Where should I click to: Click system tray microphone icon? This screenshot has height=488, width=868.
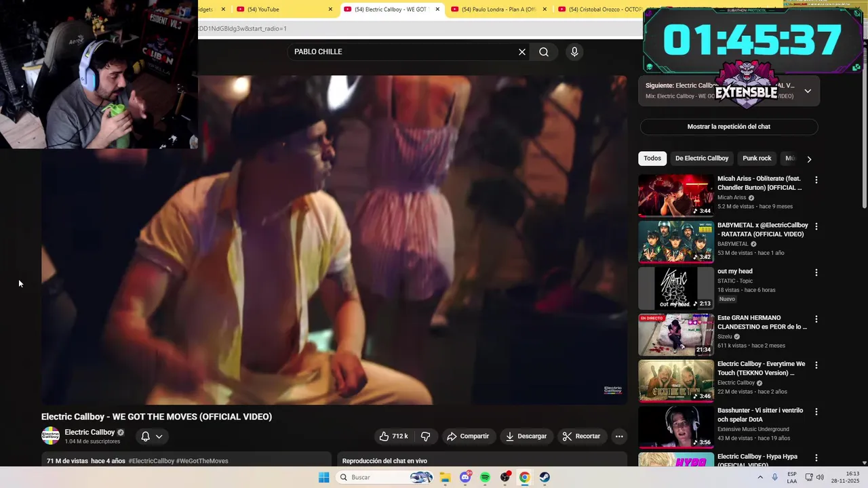point(775,477)
